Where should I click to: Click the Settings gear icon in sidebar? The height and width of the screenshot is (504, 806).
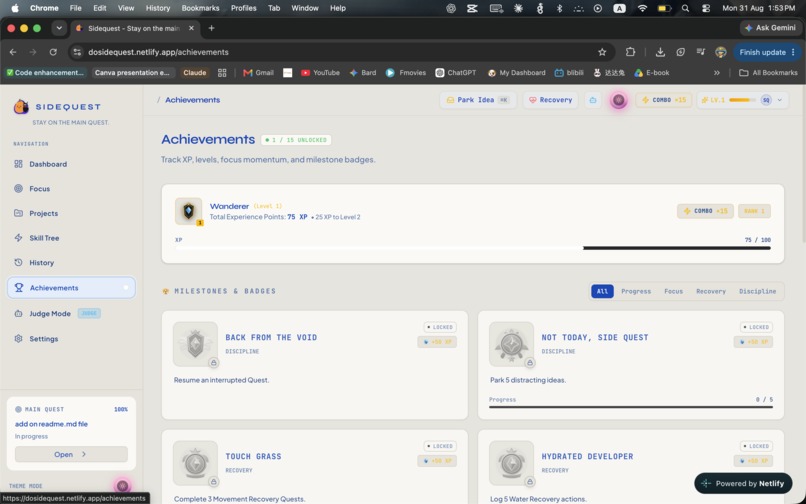pyautogui.click(x=19, y=339)
